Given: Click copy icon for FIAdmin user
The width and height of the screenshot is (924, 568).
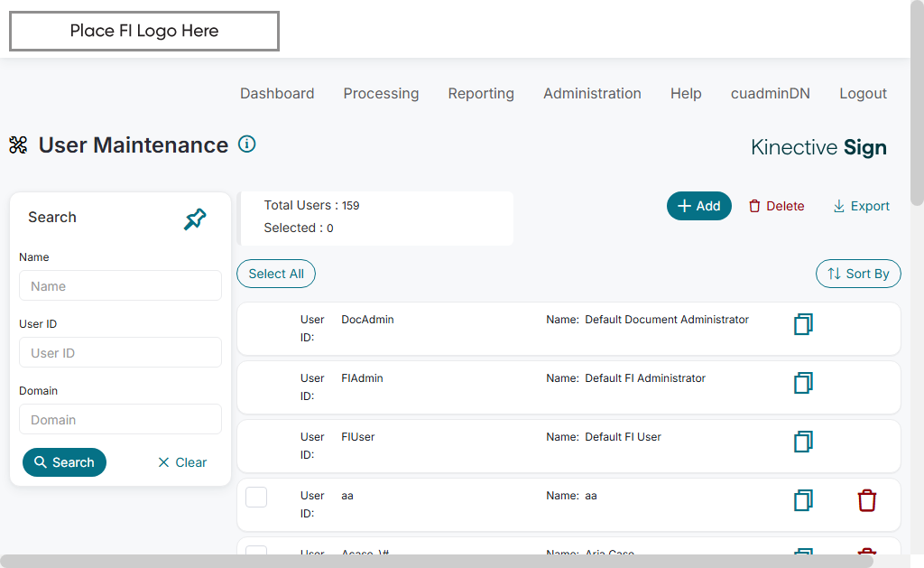Looking at the screenshot, I should coord(803,383).
